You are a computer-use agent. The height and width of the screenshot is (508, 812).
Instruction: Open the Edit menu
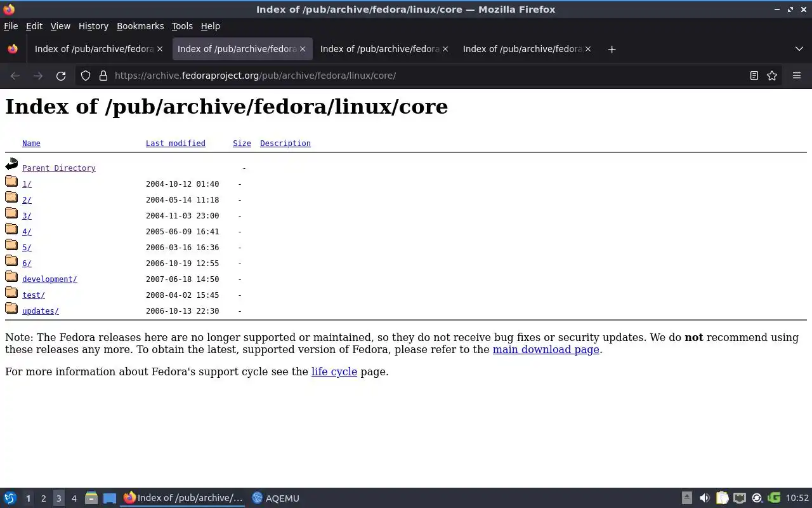(34, 26)
